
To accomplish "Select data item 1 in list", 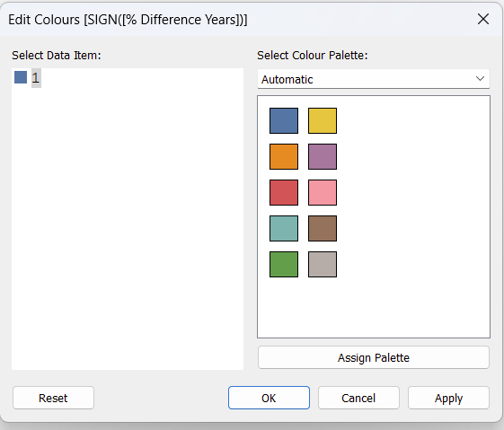I will (36, 78).
